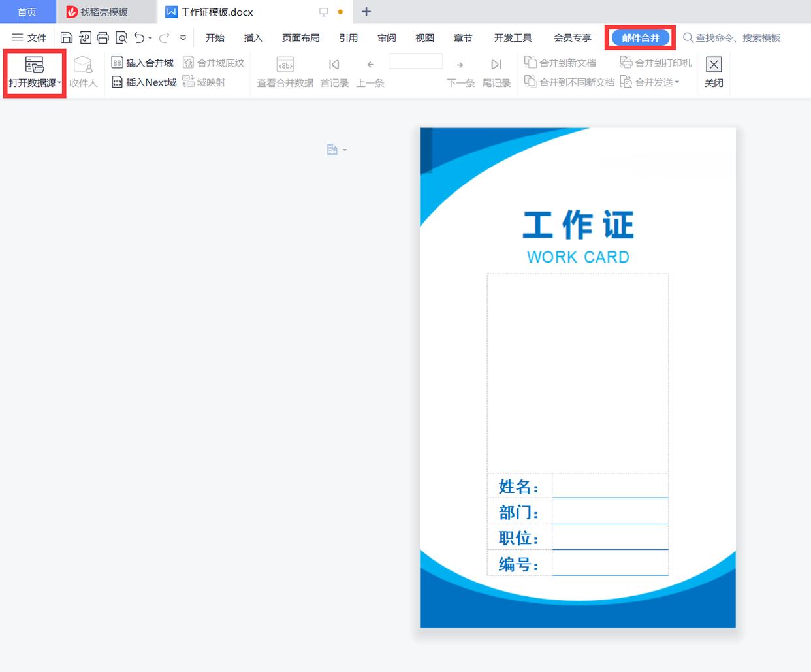
Task: Open a new tab with plus button
Action: [366, 12]
